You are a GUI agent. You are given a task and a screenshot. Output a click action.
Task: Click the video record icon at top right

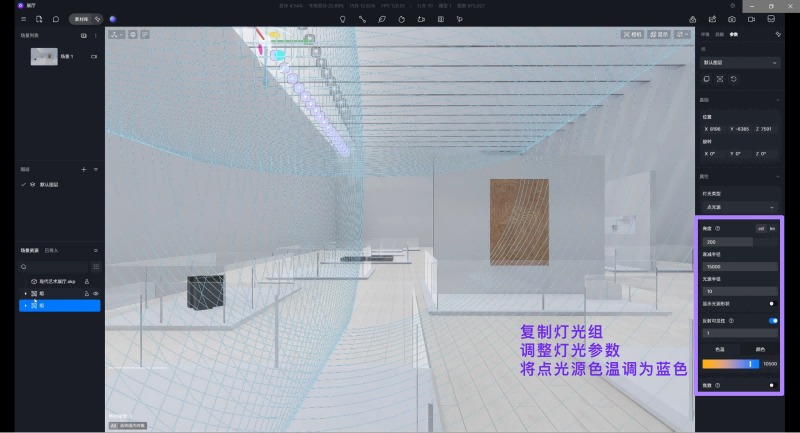751,19
